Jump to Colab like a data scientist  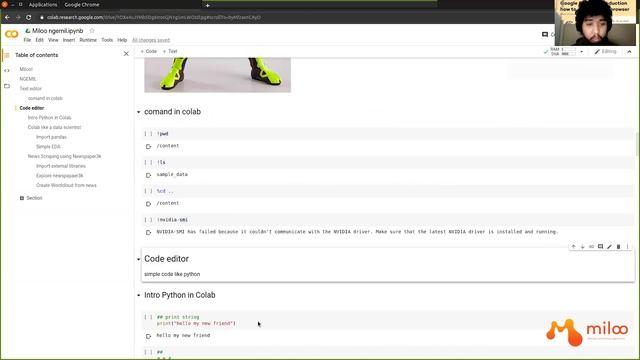54,127
